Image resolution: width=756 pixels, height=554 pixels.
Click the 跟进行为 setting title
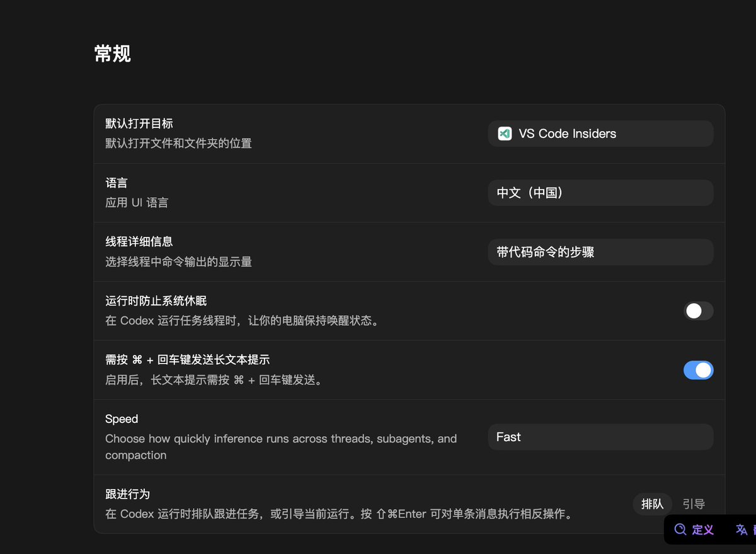tap(127, 494)
